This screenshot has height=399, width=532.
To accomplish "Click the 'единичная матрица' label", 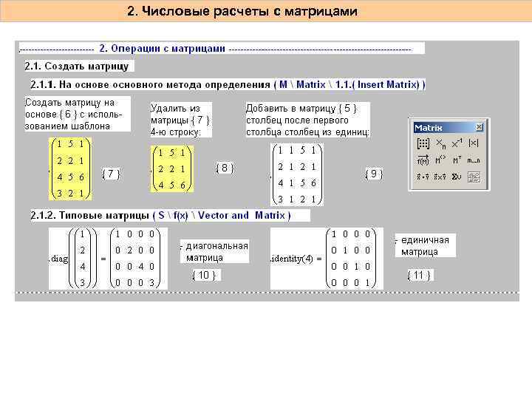I will pos(425,246).
